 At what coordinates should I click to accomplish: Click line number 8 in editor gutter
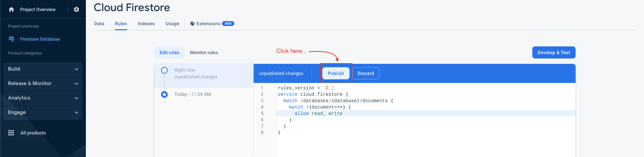coord(262,132)
